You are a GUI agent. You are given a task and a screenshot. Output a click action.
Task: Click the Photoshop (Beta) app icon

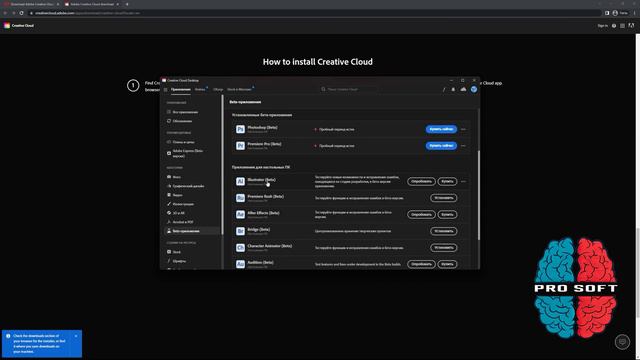240,129
